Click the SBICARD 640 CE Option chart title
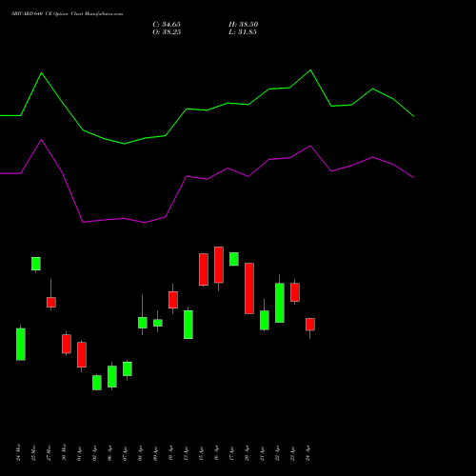Viewport: 476px width, 476px height. [x=67, y=14]
